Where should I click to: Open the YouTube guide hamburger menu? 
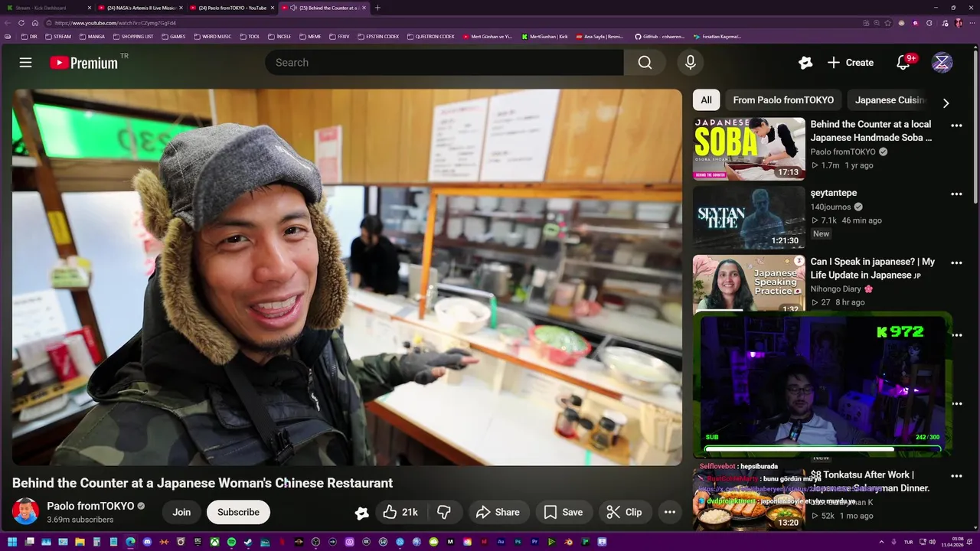click(25, 63)
